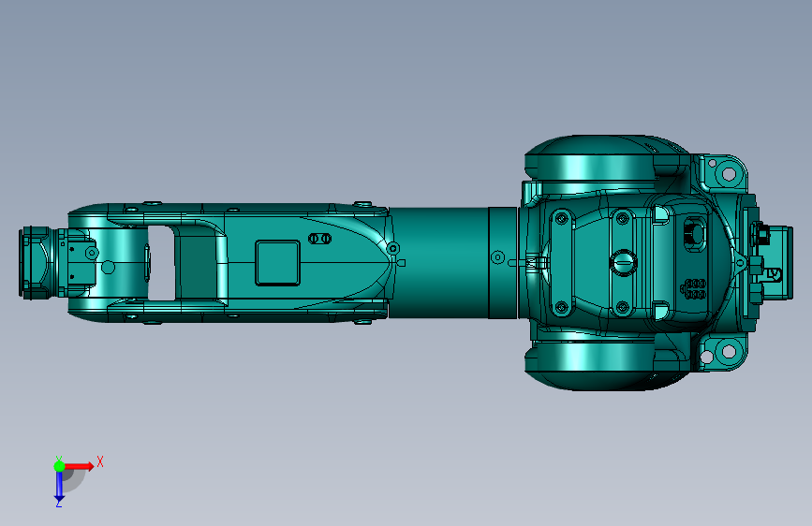
Task: Select the wrist flange at the robot's left end
Action: tap(36, 263)
